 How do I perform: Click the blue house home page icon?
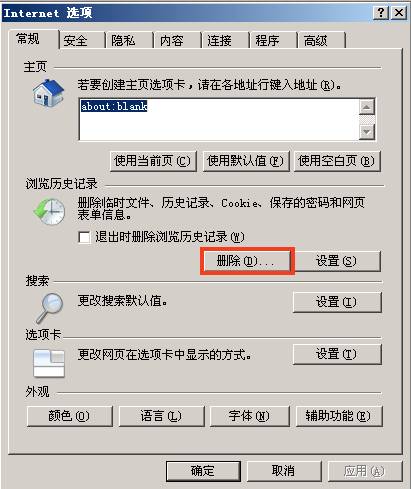pos(48,93)
